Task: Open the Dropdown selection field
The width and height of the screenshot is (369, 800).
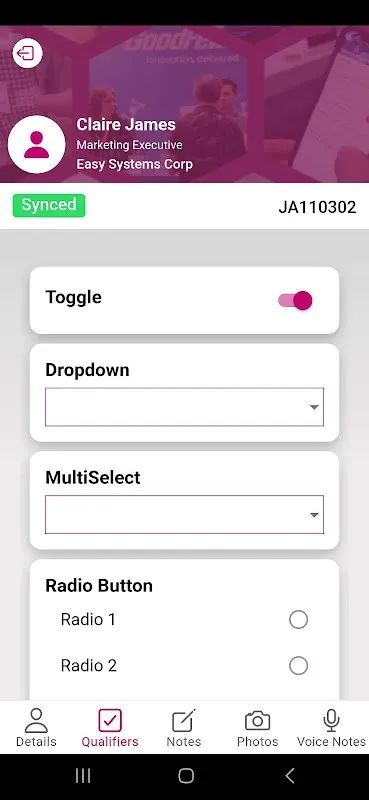Action: (x=184, y=407)
